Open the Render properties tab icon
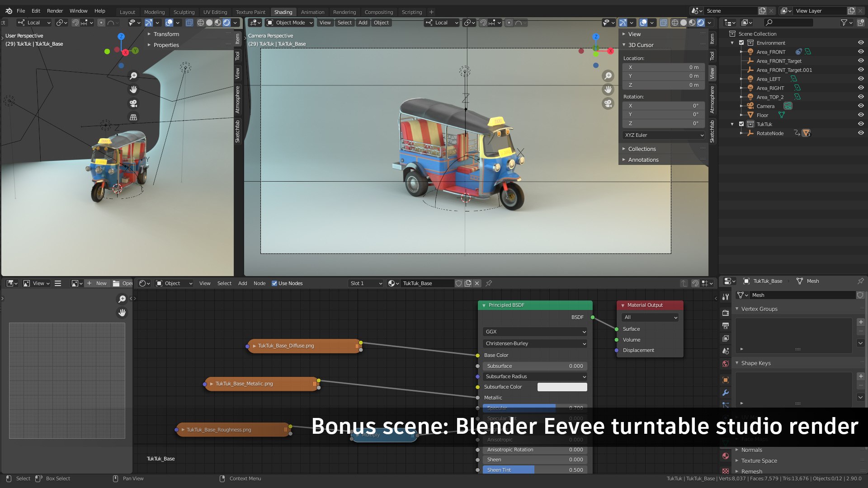 (726, 313)
